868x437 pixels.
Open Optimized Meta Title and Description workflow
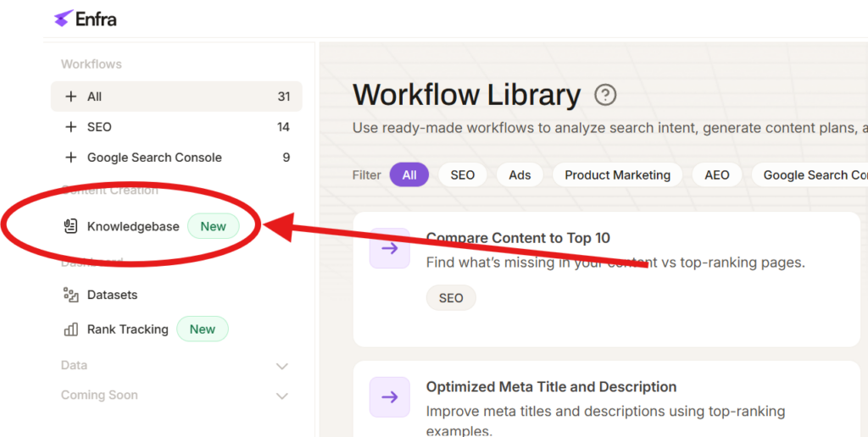551,387
